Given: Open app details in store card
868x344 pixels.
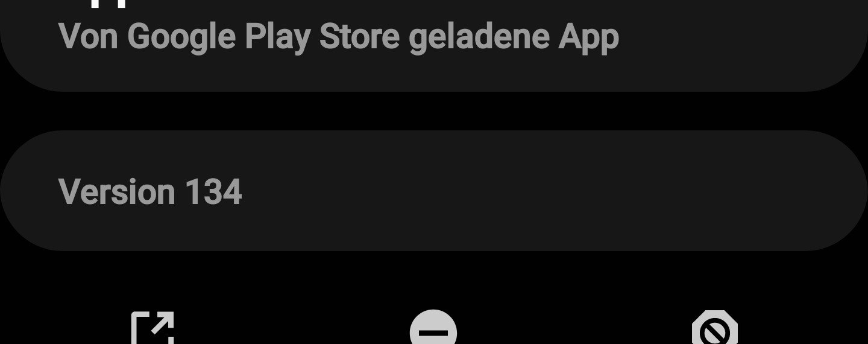Looking at the screenshot, I should [x=434, y=45].
